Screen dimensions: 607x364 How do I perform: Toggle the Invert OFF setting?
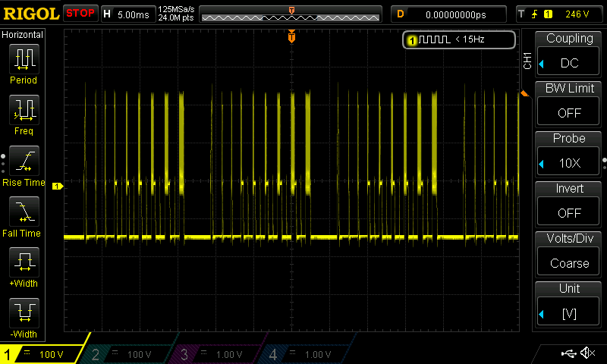click(568, 204)
